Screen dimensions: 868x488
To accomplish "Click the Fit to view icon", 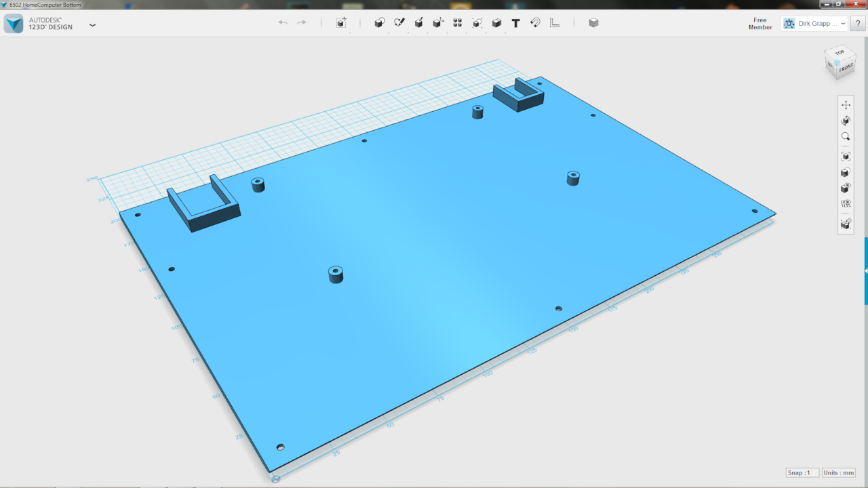I will [846, 157].
